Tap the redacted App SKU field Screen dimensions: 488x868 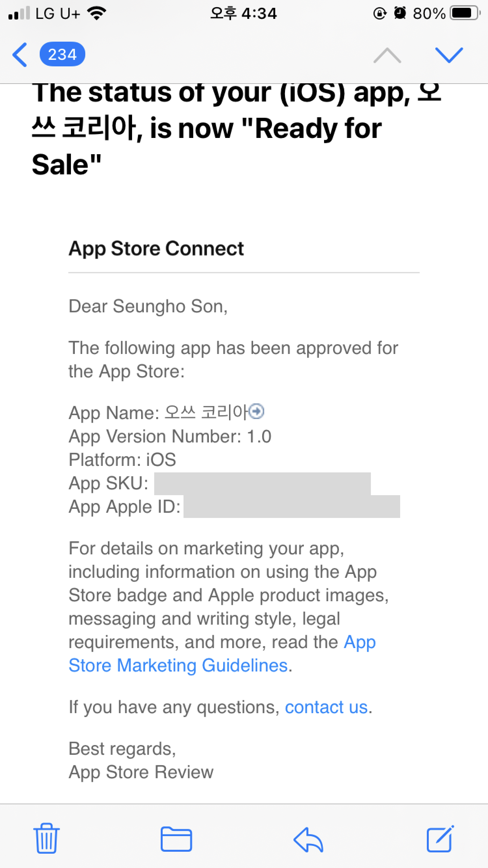click(262, 483)
